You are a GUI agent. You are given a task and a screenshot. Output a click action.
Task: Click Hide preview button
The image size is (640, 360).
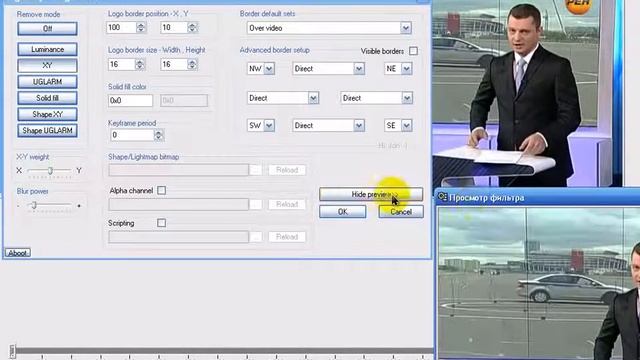coord(371,194)
